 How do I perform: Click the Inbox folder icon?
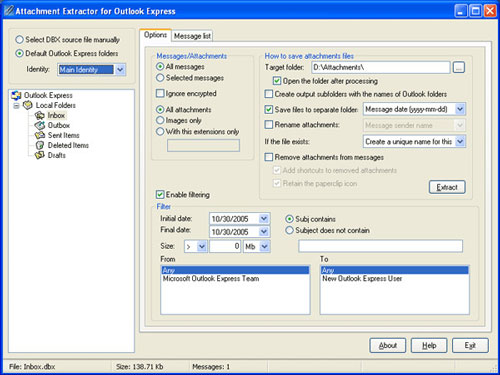pos(40,116)
